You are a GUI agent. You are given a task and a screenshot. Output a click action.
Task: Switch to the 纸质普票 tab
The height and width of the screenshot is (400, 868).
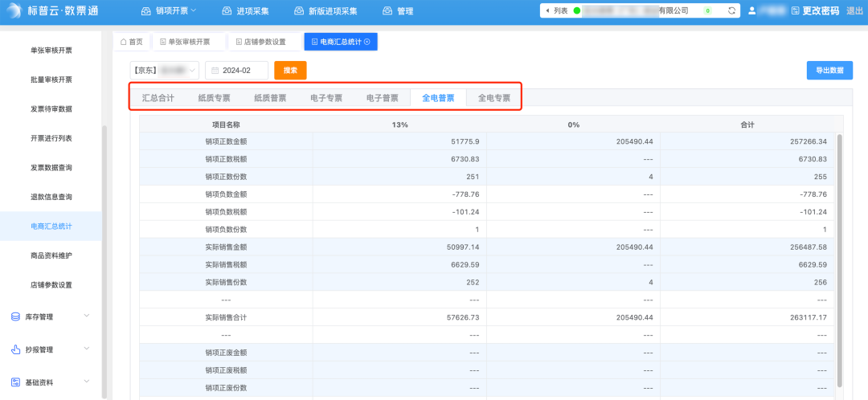pos(270,98)
